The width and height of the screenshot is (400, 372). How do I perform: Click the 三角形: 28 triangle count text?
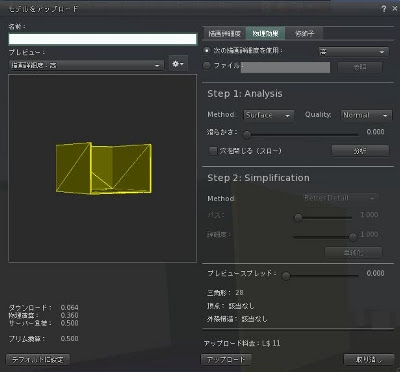(225, 293)
